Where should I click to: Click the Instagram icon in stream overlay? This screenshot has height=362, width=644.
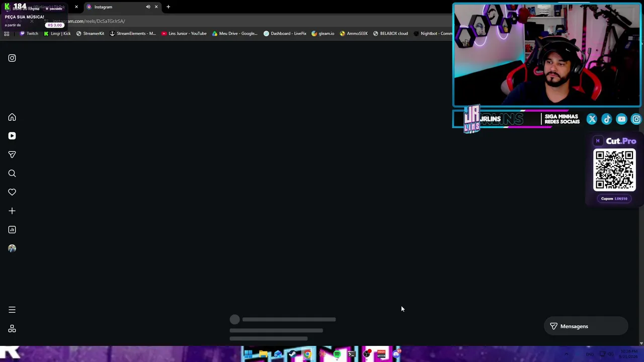pyautogui.click(x=636, y=119)
